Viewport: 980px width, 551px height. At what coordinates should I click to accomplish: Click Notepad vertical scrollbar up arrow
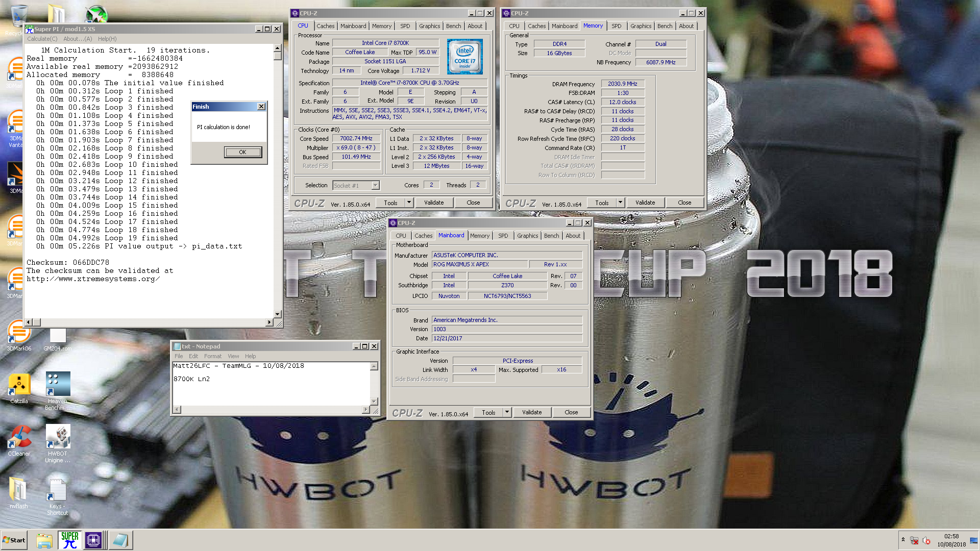374,366
